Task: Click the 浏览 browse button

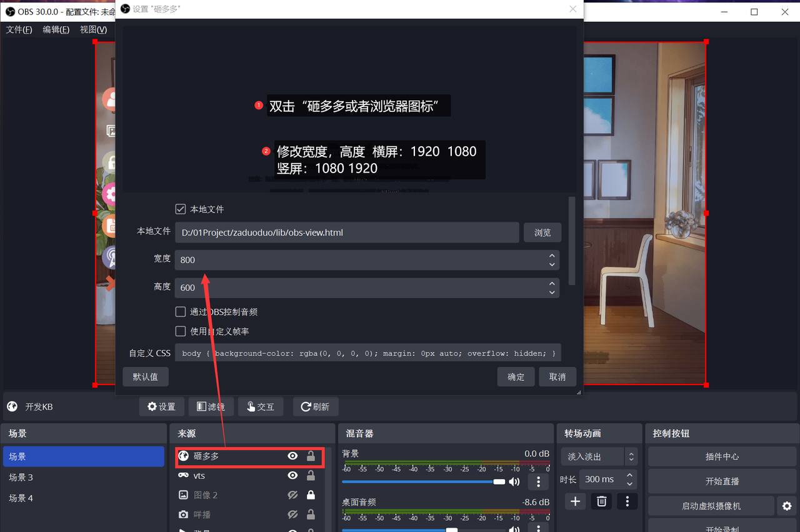Action: click(542, 233)
